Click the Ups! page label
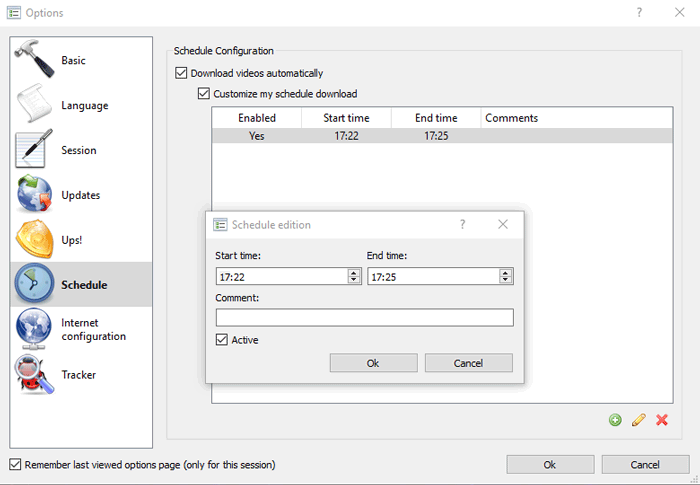The height and width of the screenshot is (485, 700). tap(72, 240)
